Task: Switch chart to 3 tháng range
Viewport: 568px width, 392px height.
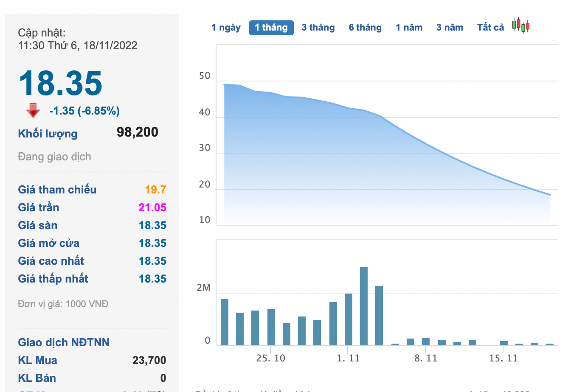Action: point(318,28)
